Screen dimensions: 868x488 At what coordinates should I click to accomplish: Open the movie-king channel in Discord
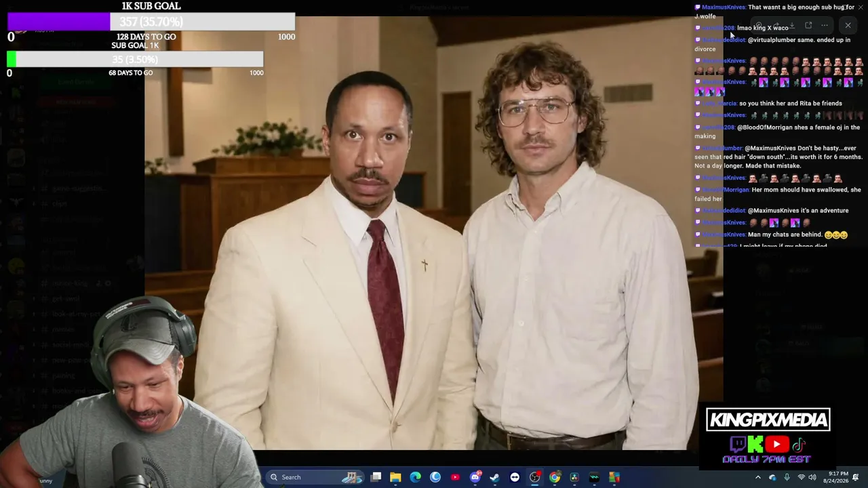[71, 283]
